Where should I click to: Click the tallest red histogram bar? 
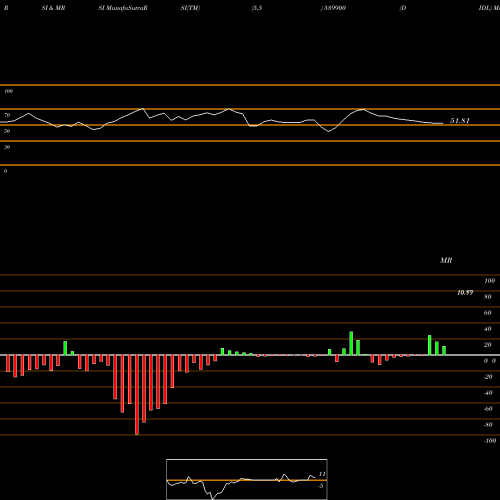137,395
